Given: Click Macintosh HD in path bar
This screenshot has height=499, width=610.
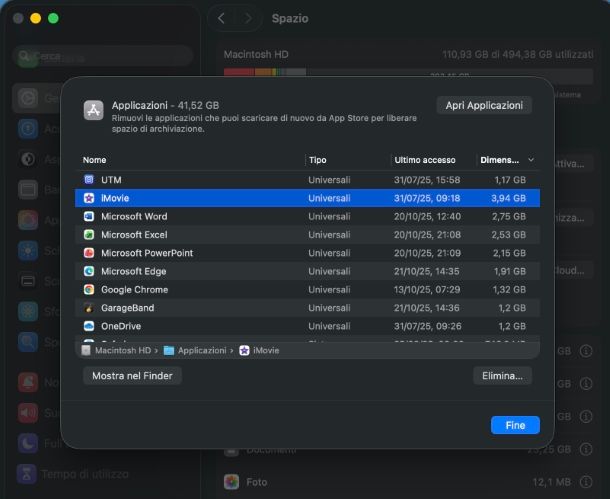Looking at the screenshot, I should click(123, 350).
